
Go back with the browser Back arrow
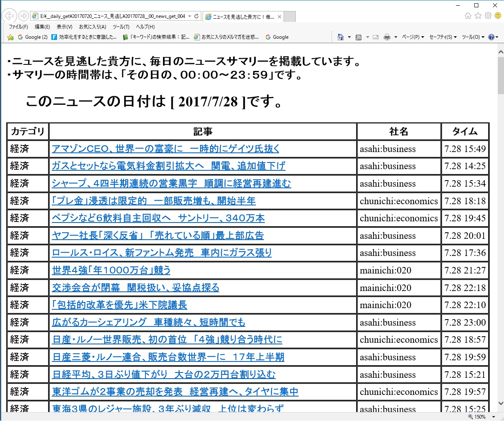point(9,16)
